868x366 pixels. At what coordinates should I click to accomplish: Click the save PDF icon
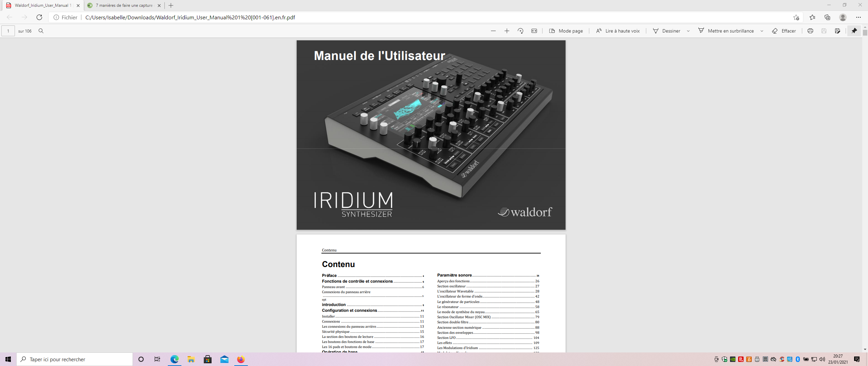point(824,31)
